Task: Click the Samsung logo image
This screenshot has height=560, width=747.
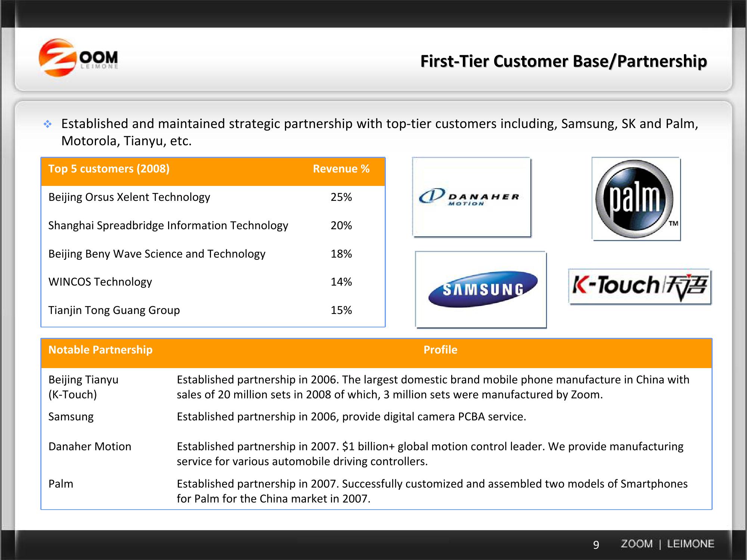Action: pos(481,289)
